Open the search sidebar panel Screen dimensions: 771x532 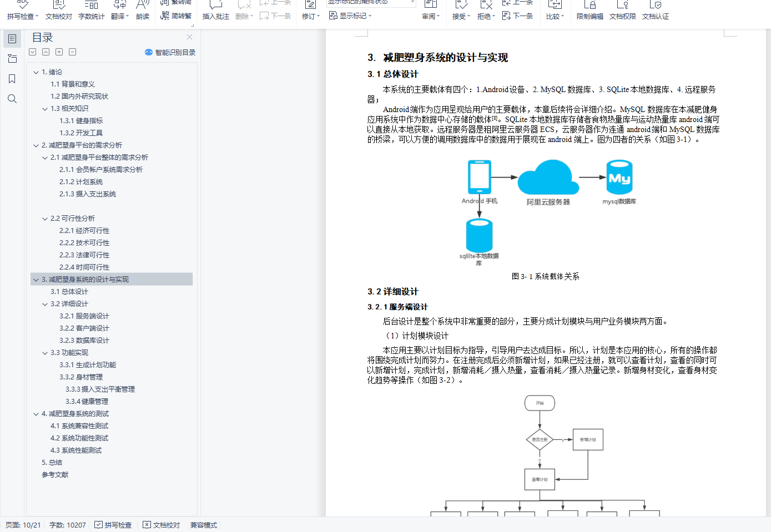[12, 99]
